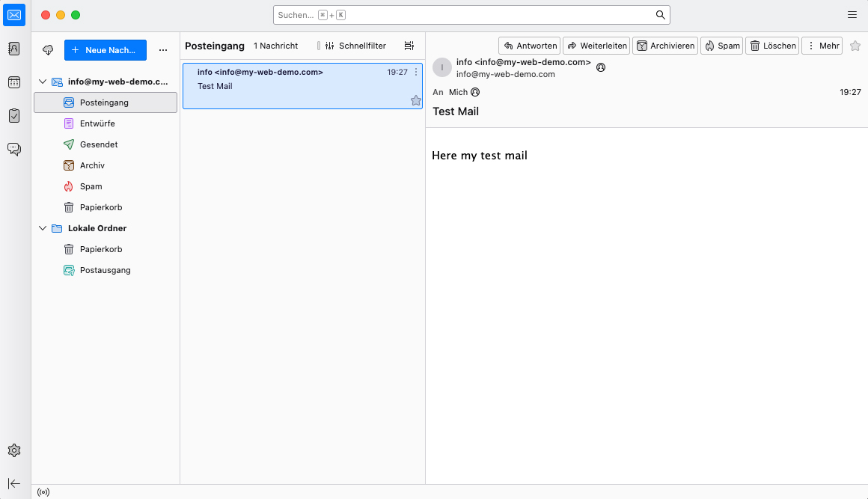The image size is (868, 499).
Task: Open the Address Book space
Action: coord(14,49)
